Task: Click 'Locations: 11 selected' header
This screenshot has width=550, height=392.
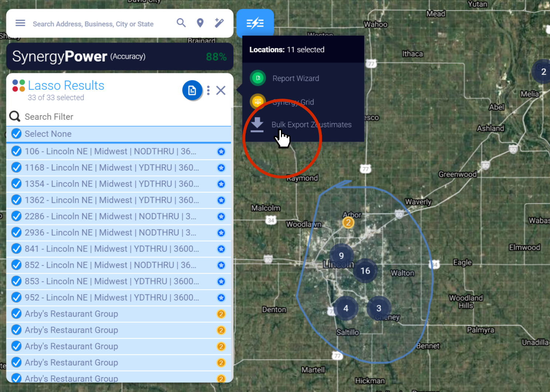Action: (x=287, y=50)
